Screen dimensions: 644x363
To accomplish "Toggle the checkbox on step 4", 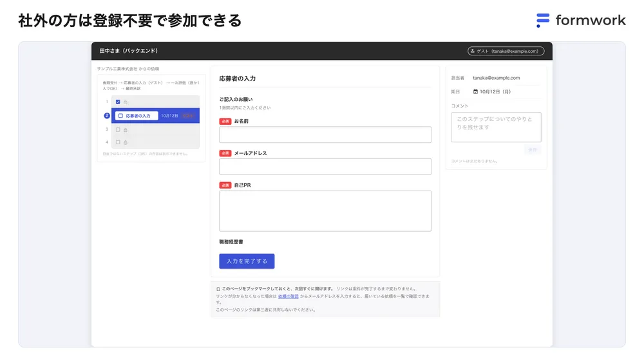I will point(118,142).
